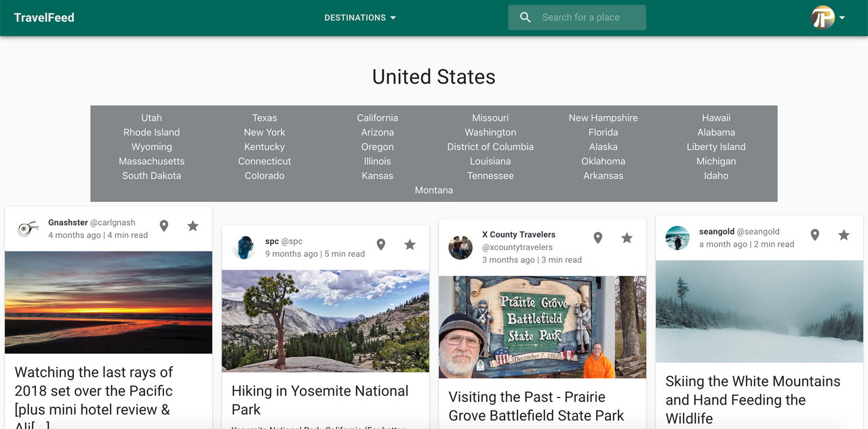Click location pin on seangold's post
The width and height of the screenshot is (868, 429).
click(815, 235)
